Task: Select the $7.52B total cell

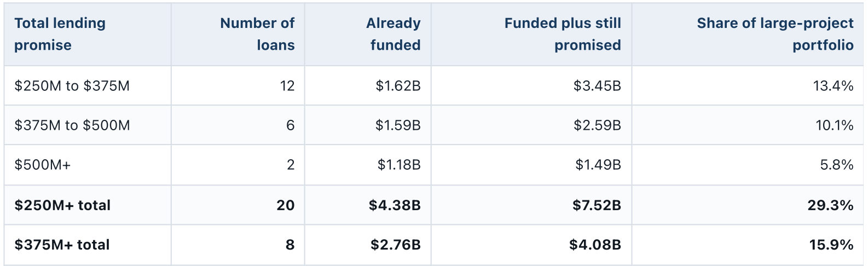Action: click(x=597, y=205)
